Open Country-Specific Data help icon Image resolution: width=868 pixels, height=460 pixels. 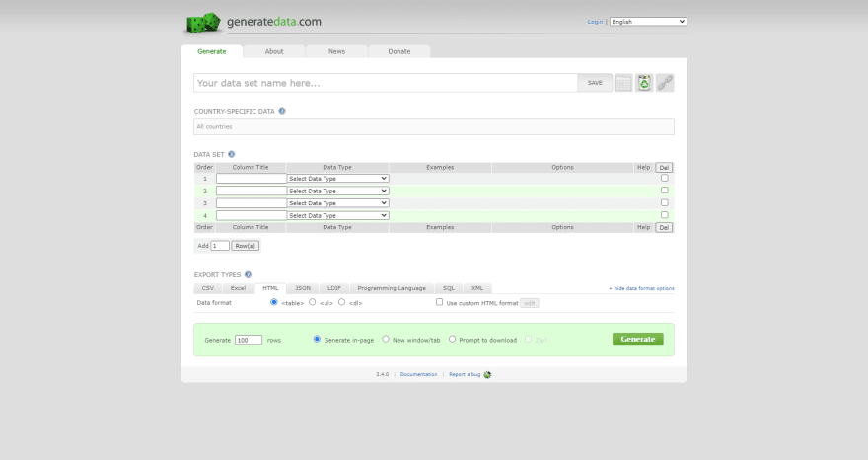coord(282,111)
